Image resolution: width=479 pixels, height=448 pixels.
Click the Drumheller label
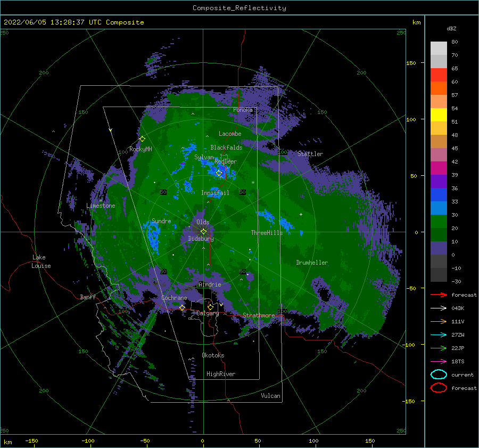[x=312, y=263]
